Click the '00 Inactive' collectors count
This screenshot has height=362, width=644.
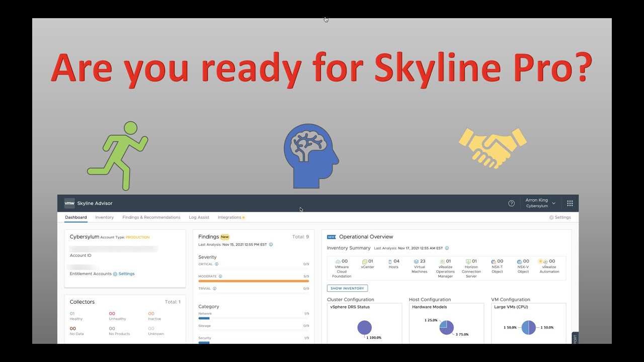[154, 316]
